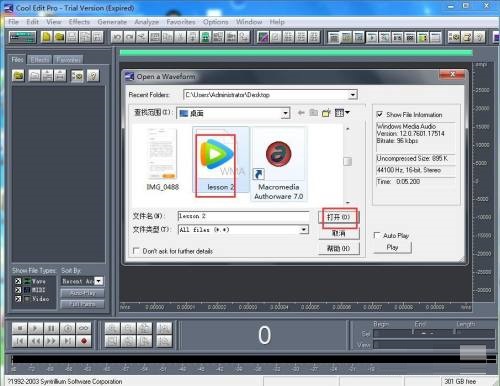Switch to the Favorites tab in the left panel
This screenshot has height=386, width=500.
click(x=68, y=60)
